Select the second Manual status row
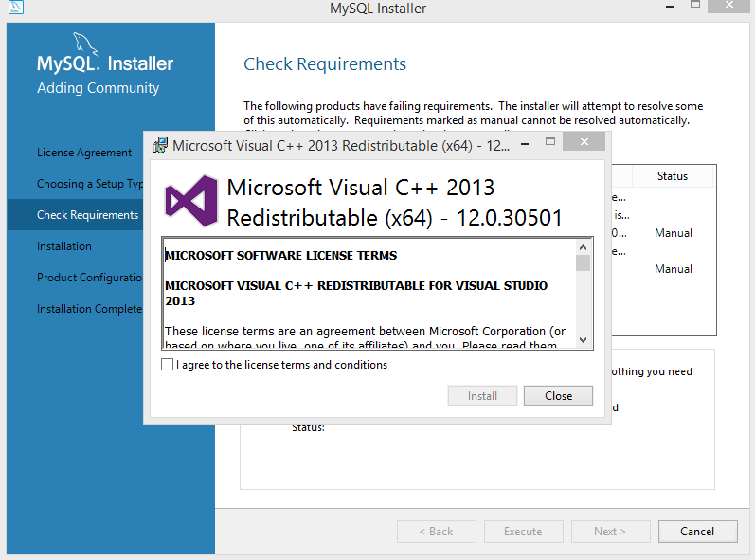This screenshot has height=560, width=755. [674, 269]
